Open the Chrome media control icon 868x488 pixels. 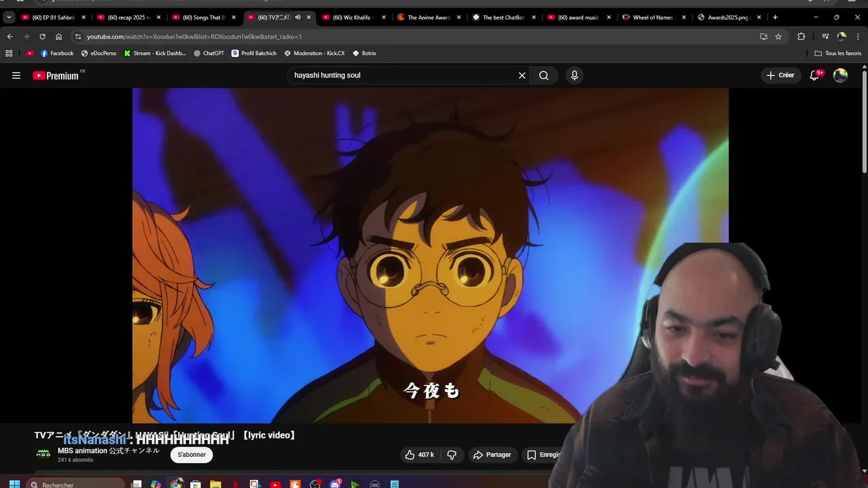coord(825,37)
